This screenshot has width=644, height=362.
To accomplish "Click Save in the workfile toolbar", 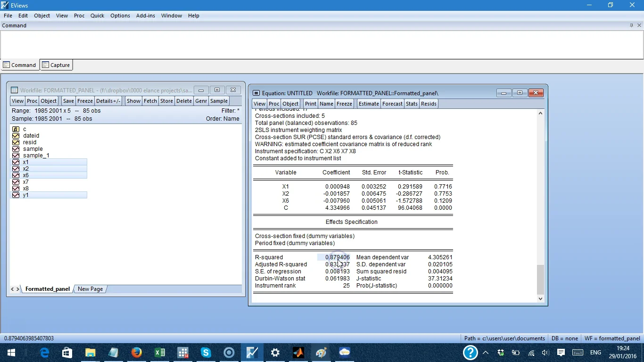I will tap(68, 101).
